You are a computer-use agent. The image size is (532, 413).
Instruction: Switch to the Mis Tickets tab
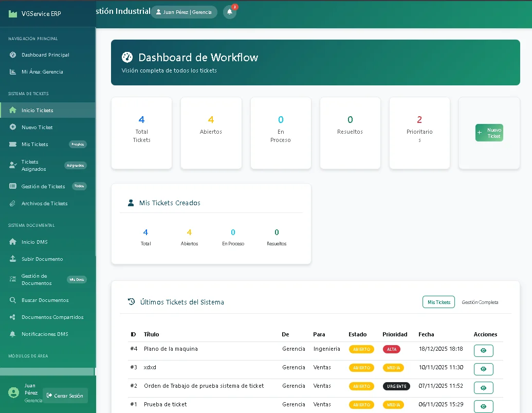pyautogui.click(x=438, y=302)
